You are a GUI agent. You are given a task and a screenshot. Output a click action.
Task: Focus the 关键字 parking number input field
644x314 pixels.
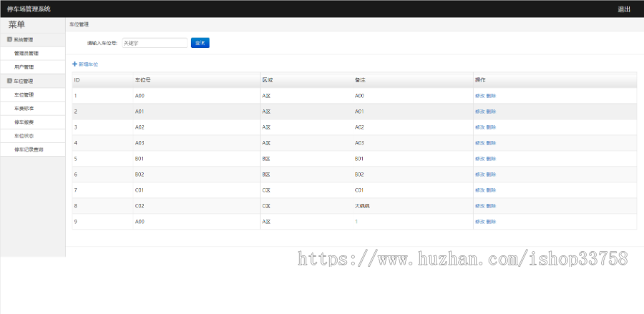click(155, 43)
